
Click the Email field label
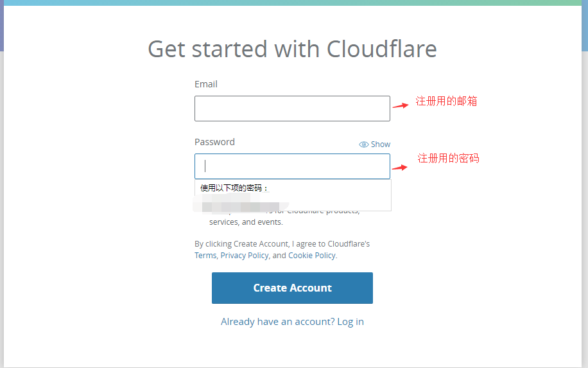click(x=206, y=84)
